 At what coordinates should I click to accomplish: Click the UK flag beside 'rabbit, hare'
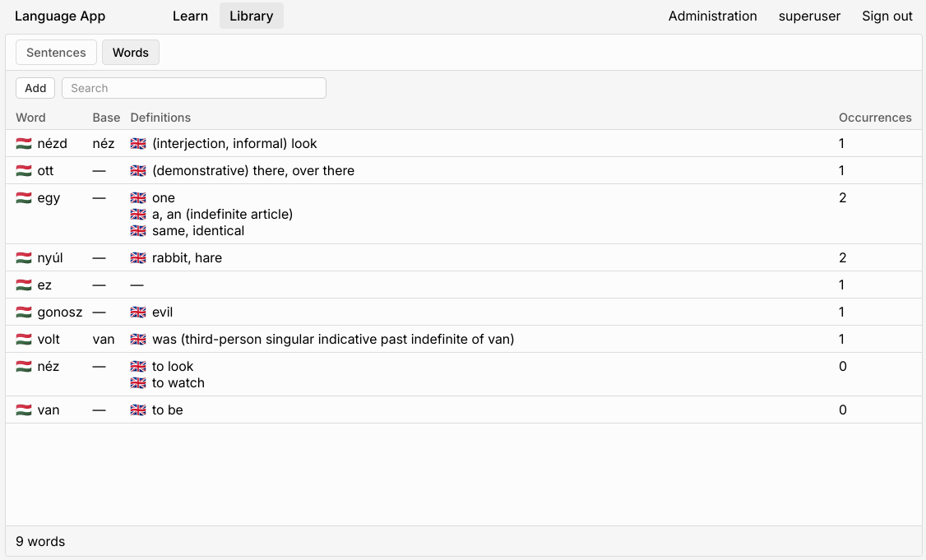tap(138, 258)
